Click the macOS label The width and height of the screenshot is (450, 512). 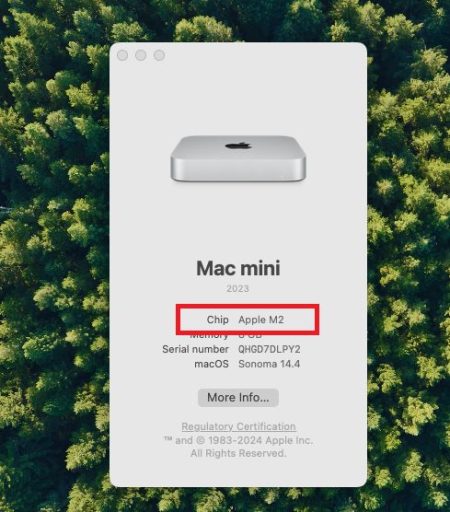tap(211, 364)
